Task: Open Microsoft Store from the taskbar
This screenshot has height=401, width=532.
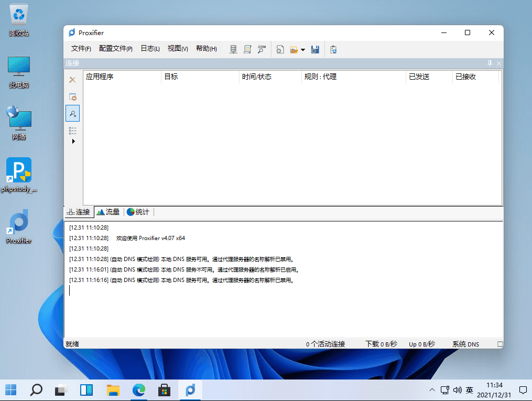Action: (x=164, y=390)
